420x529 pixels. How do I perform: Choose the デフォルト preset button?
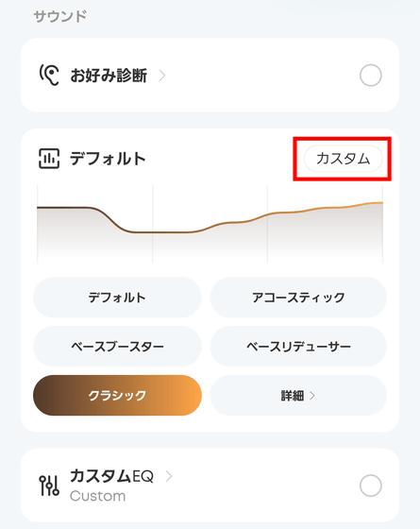tap(117, 298)
